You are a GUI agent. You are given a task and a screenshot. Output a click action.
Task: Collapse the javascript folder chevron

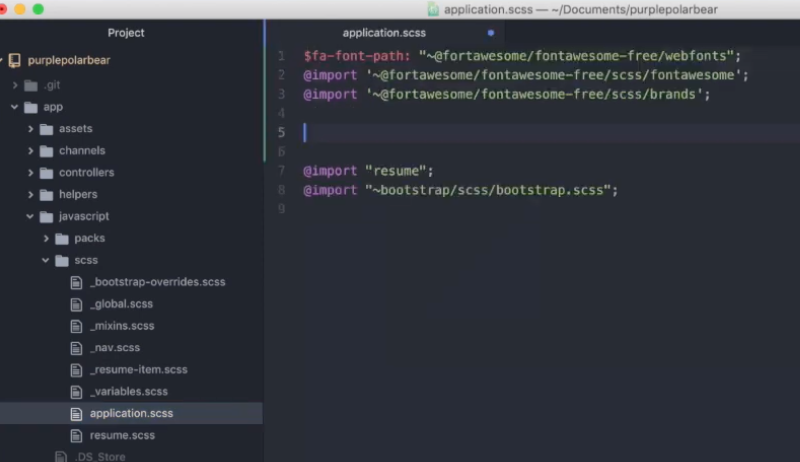pos(30,217)
